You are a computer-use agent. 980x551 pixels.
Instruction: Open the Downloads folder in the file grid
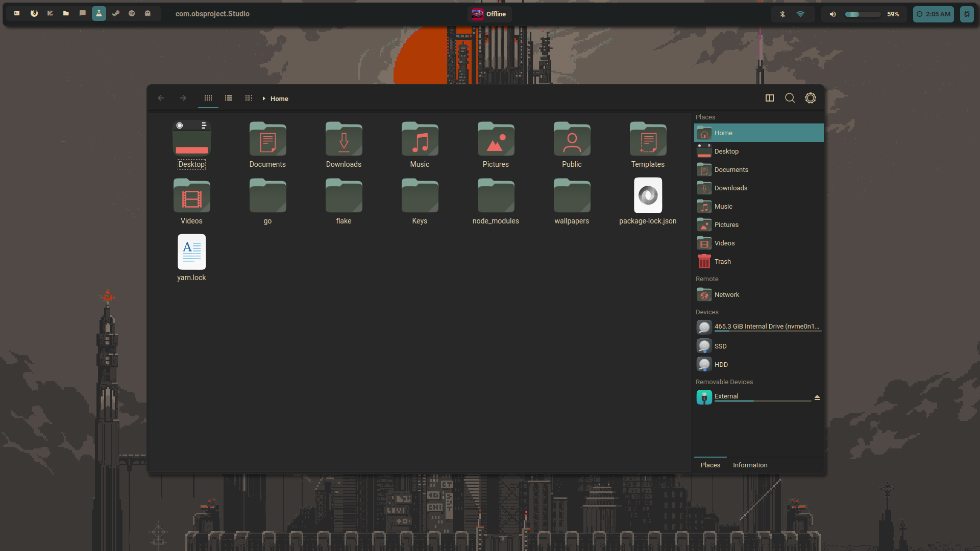(344, 145)
